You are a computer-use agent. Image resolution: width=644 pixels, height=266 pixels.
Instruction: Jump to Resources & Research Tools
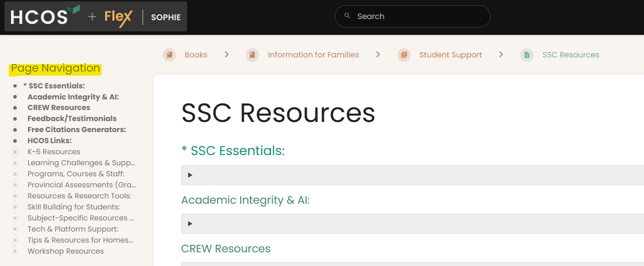(x=79, y=196)
